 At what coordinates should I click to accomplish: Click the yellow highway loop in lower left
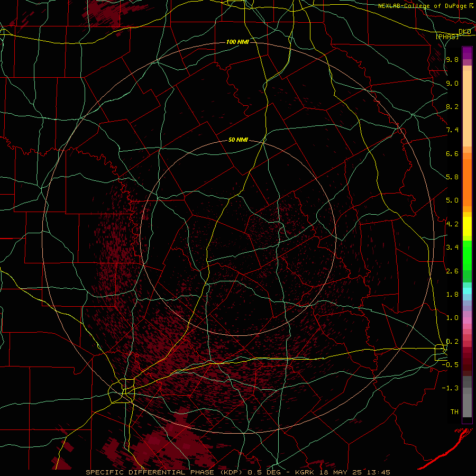122,391
